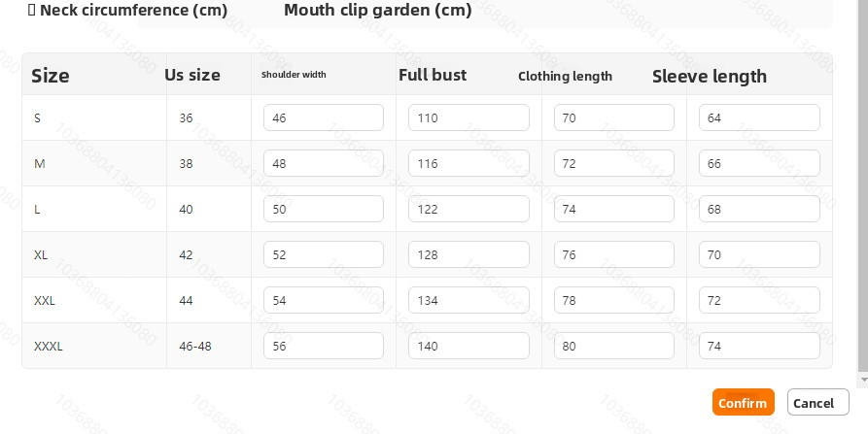Click sleeve length field showing 64
Viewport: 868px width, 434px height.
click(x=759, y=117)
